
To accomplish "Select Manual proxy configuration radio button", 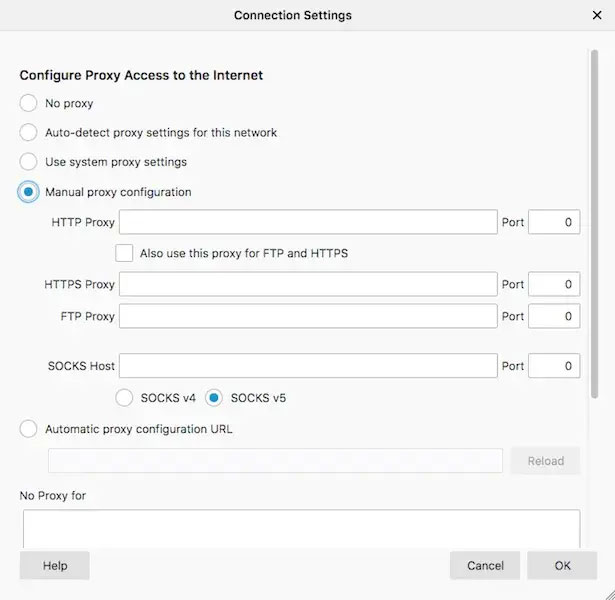I will (x=28, y=192).
